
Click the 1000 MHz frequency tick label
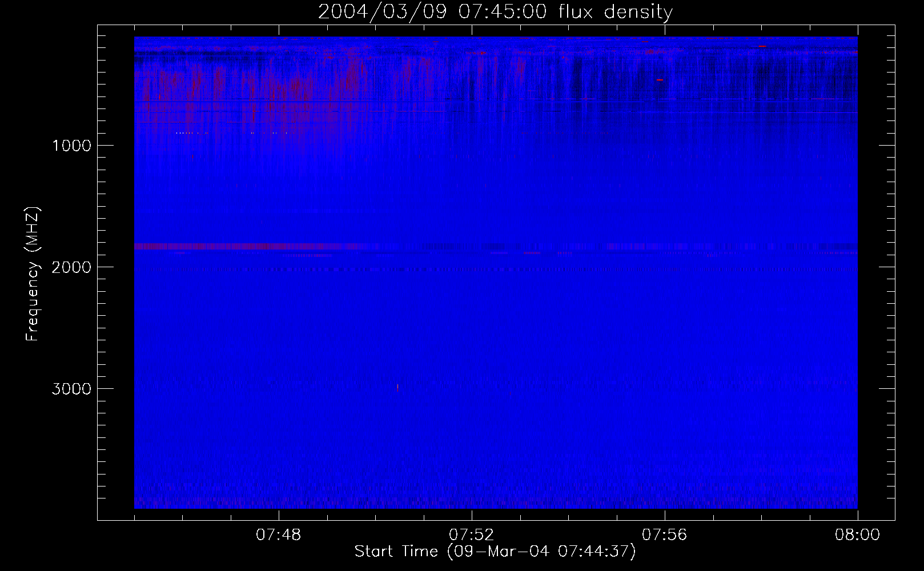71,146
